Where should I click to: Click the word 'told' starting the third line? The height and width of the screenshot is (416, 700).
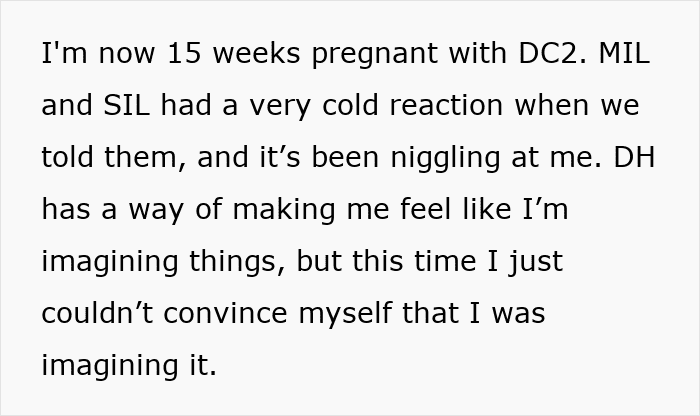point(67,157)
